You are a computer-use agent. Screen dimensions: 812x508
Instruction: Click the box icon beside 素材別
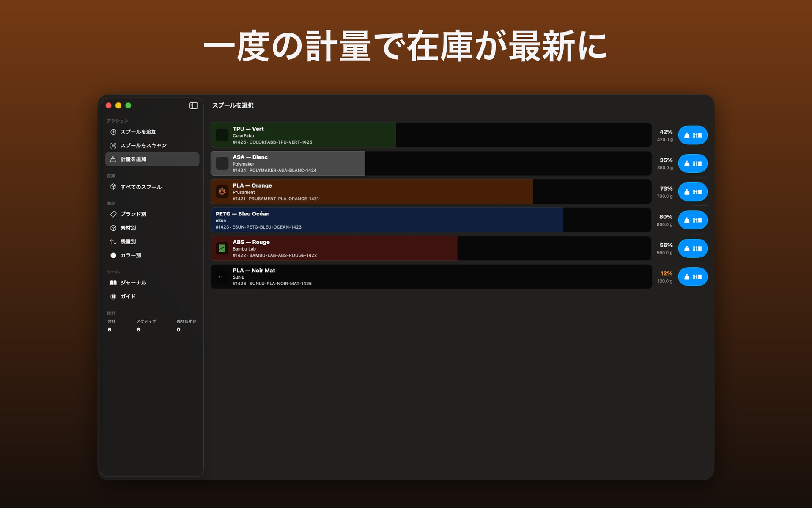[x=113, y=228]
